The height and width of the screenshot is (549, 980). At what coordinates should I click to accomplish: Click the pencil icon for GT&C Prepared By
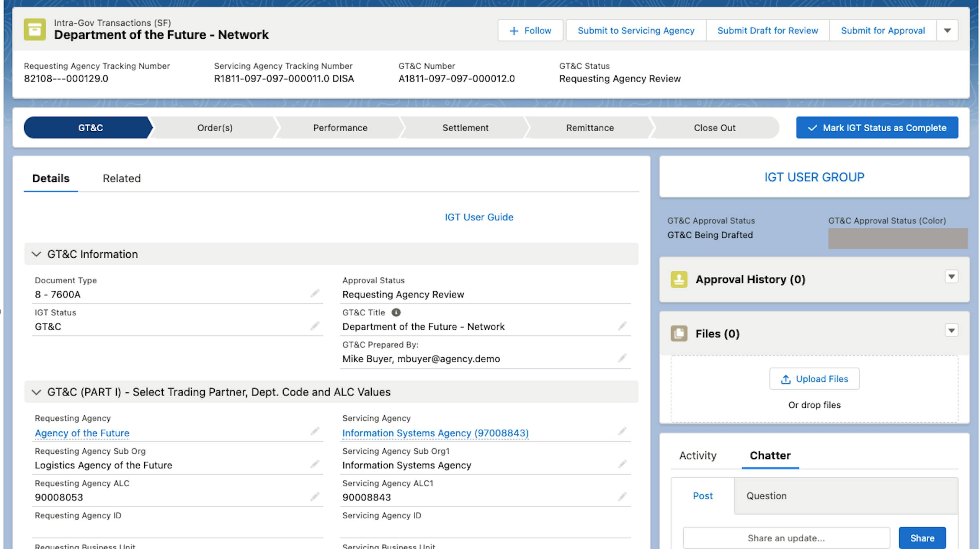[x=622, y=358]
